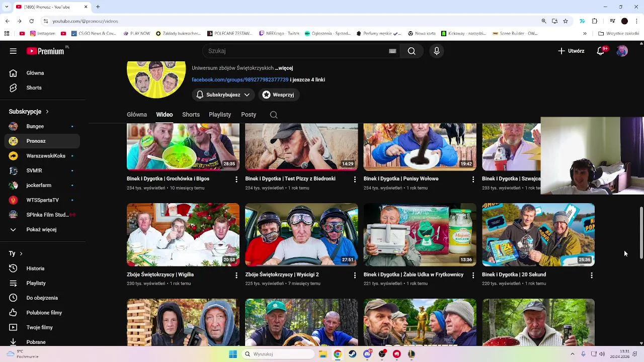Open Twoje filmy in sidebar
644x362 pixels.
pos(42,327)
